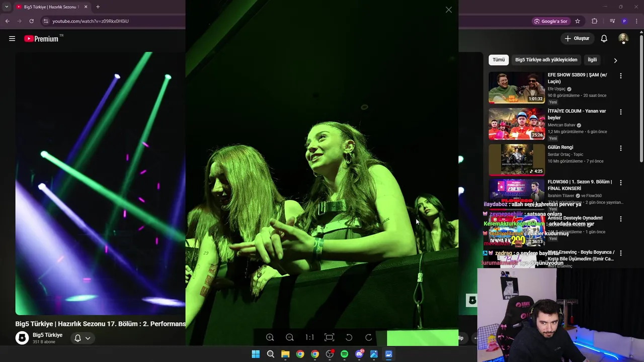Open Gülün Rengi video thumbnail
Image resolution: width=644 pixels, height=362 pixels.
[x=516, y=160]
